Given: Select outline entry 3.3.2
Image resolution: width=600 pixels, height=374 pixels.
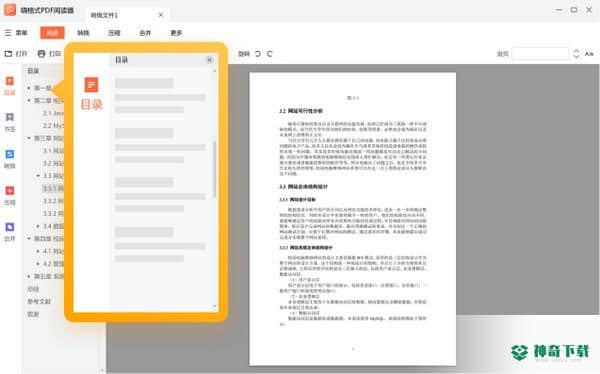Looking at the screenshot, I should (x=53, y=201).
